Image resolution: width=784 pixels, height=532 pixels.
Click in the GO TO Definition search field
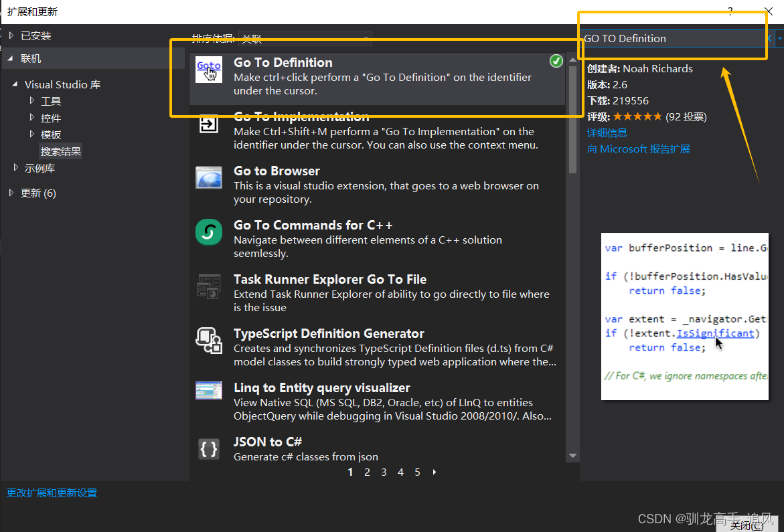point(672,38)
